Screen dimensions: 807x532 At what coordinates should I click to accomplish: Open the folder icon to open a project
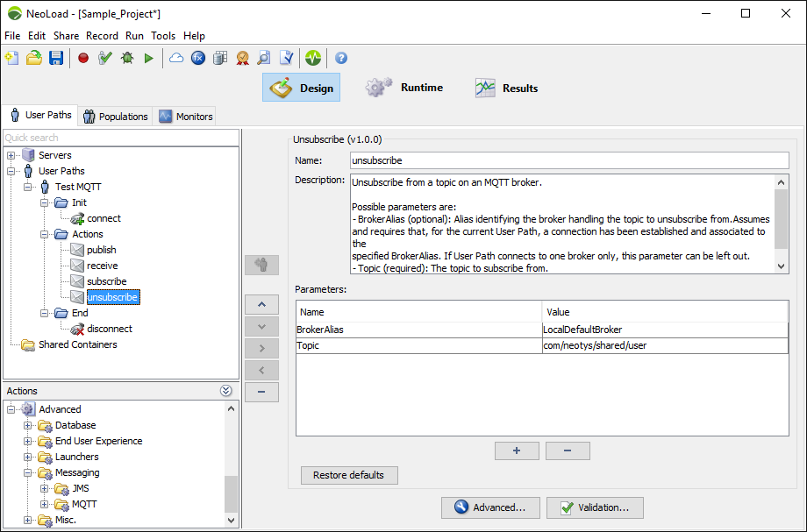(34, 58)
